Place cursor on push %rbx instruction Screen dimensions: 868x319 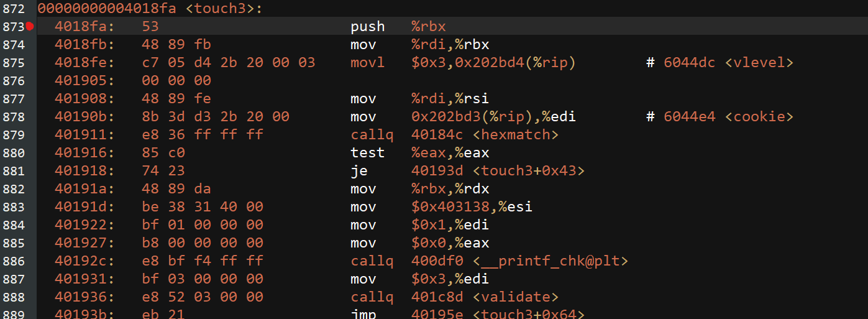[398, 27]
